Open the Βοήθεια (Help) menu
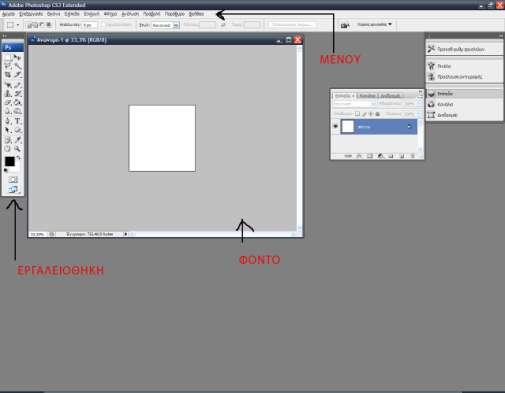505x393 pixels. click(x=196, y=14)
